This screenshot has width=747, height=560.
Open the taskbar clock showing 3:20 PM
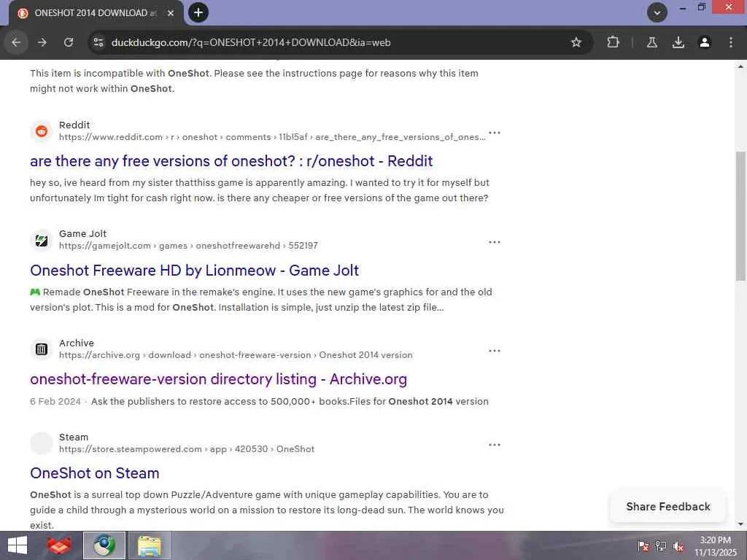click(715, 545)
